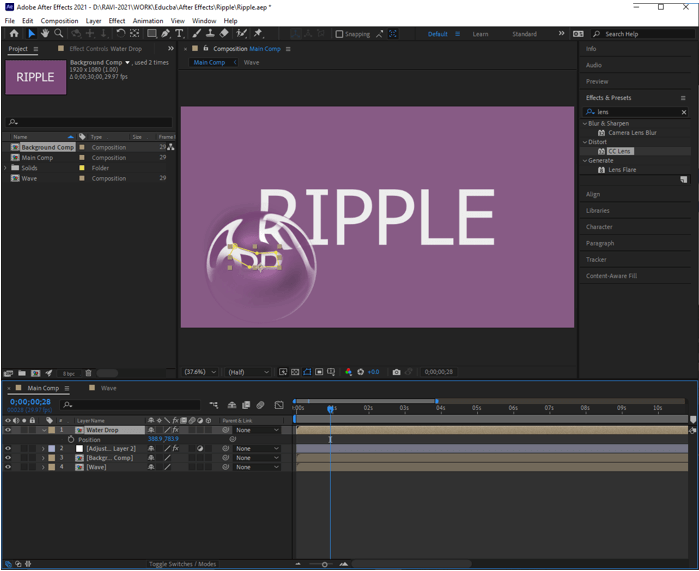The width and height of the screenshot is (699, 571).
Task: Collapse the Distort effects category
Action: click(x=585, y=142)
